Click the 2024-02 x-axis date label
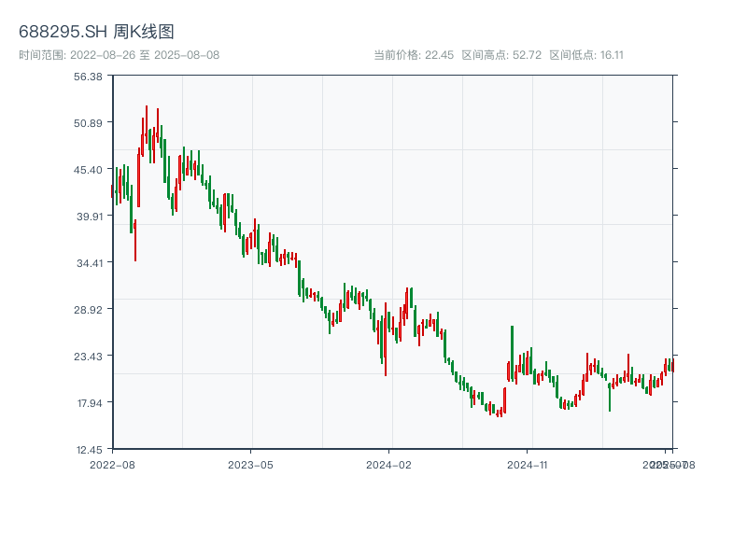This screenshot has height=560, width=747. click(389, 464)
